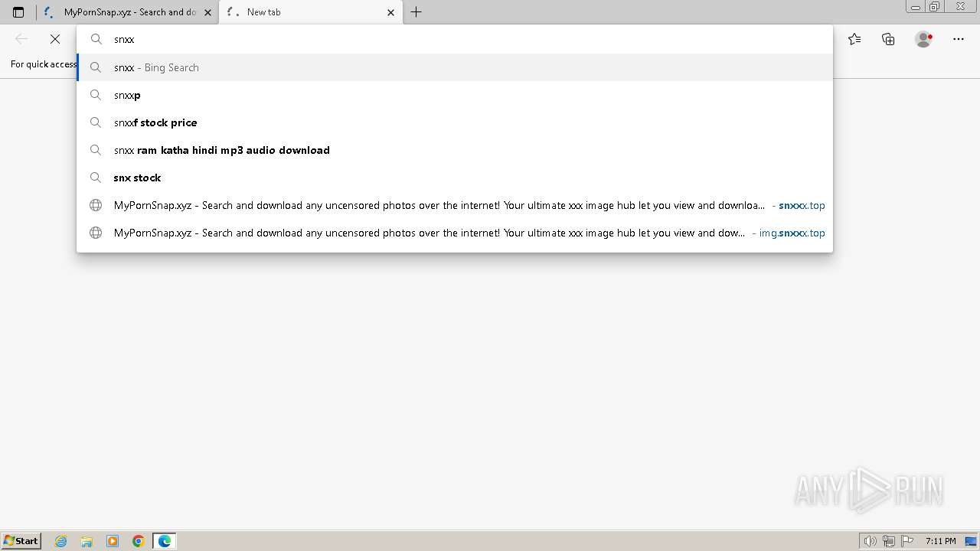980x551 pixels.
Task: Choose the snx stock suggestion
Action: 455,178
